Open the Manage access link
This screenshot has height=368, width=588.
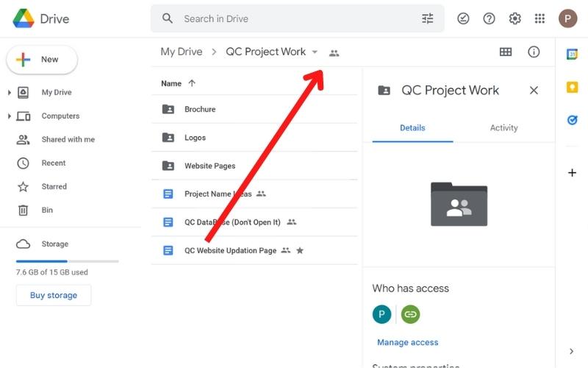point(407,342)
